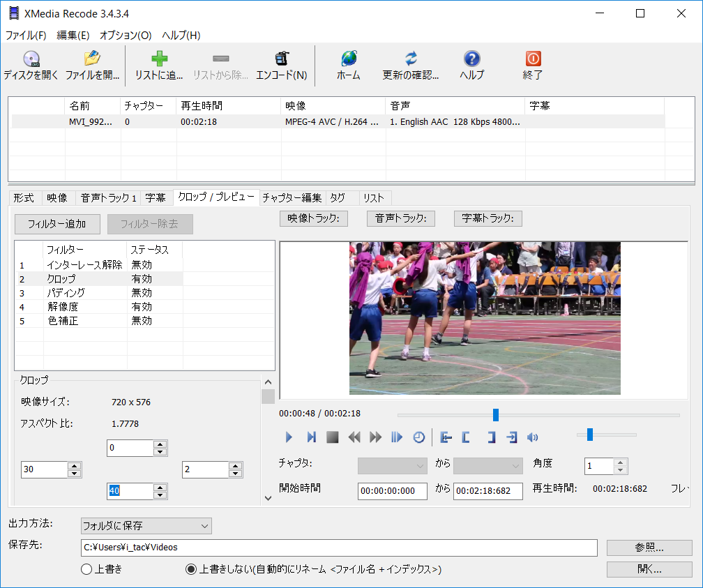Click the go to end marker icon

(x=512, y=437)
